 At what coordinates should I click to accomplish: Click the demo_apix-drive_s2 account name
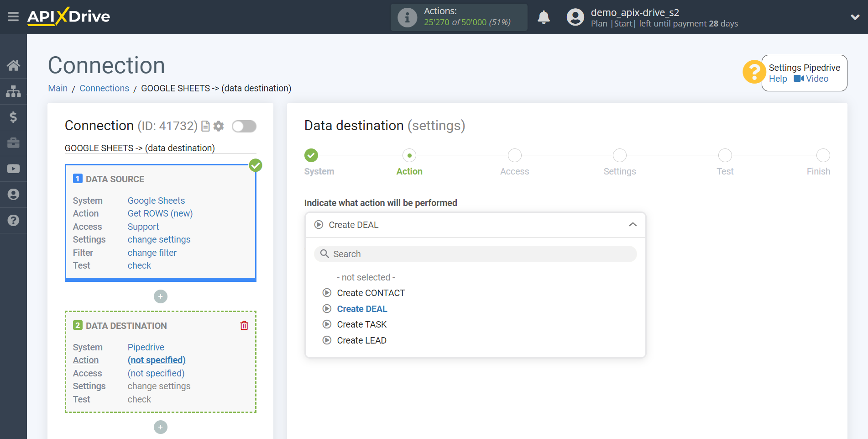[635, 12]
